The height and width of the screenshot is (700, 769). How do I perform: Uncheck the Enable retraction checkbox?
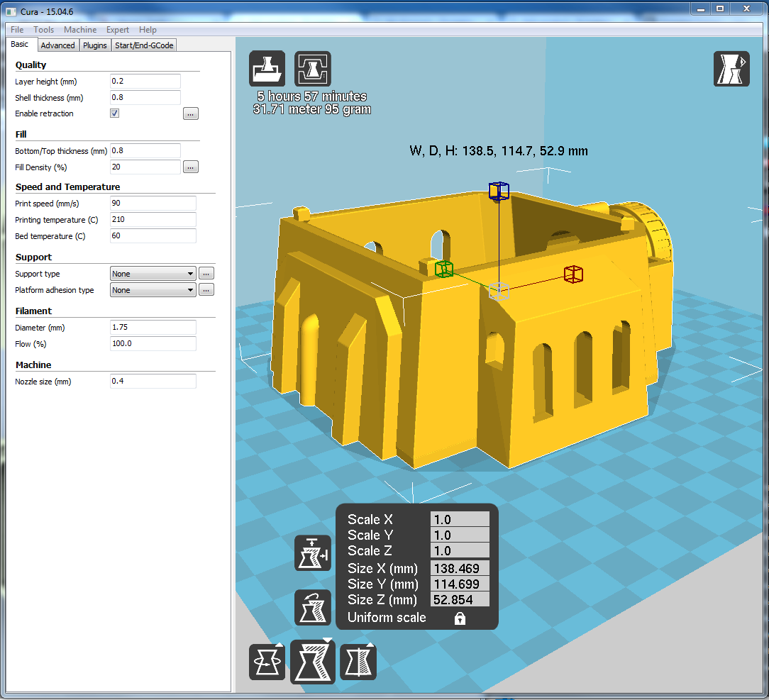click(114, 113)
